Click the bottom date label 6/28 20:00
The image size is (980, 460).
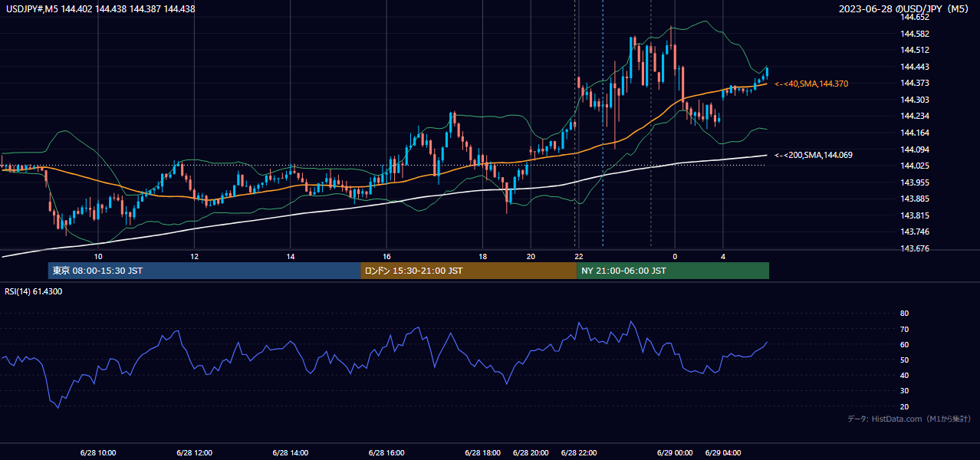point(531,453)
